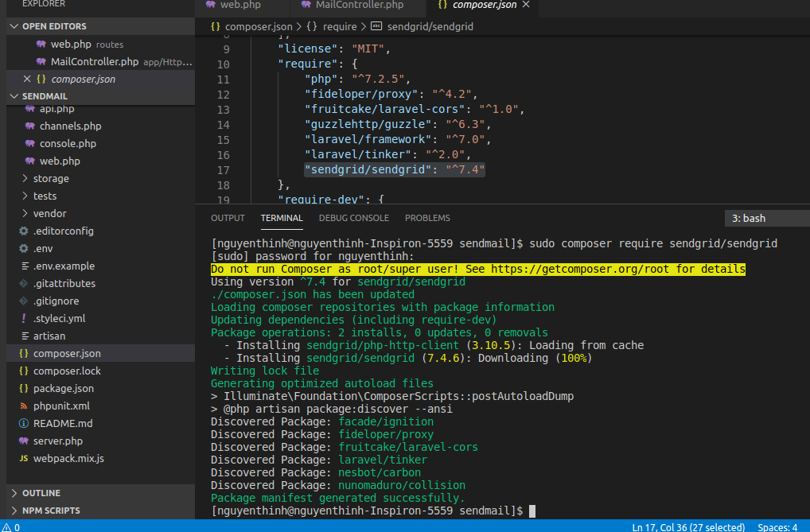Click the warning icon in the status bar
Image resolution: width=810 pixels, height=532 pixels.
click(x=8, y=526)
